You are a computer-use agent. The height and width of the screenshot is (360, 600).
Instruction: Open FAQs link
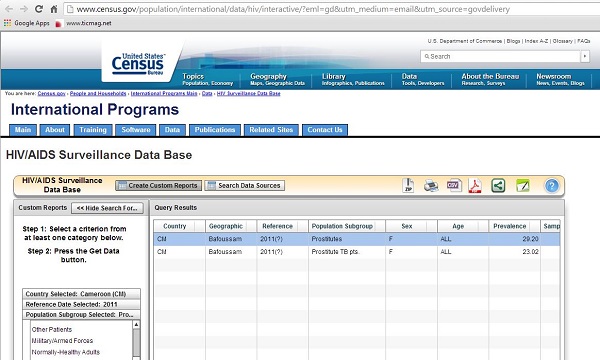click(584, 41)
